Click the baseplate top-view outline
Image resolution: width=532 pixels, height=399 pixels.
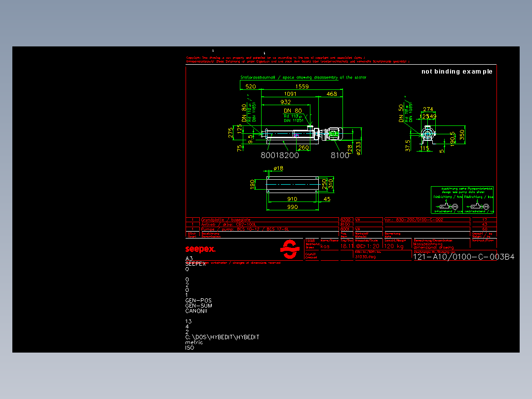tap(292, 185)
